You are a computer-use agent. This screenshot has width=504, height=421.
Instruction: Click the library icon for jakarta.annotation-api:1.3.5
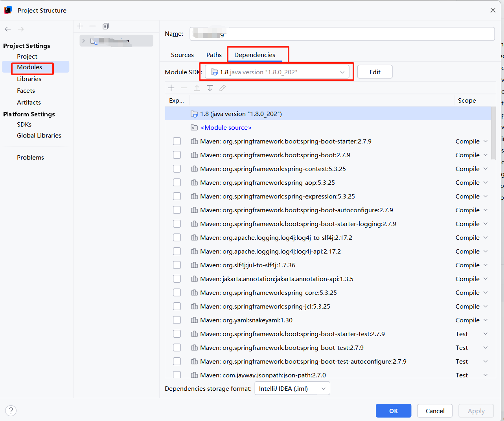[194, 279]
